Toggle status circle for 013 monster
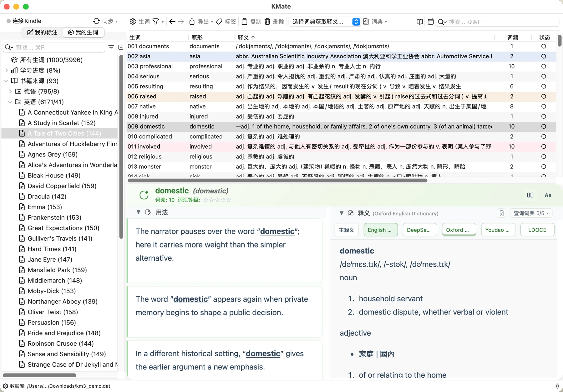 point(544,166)
